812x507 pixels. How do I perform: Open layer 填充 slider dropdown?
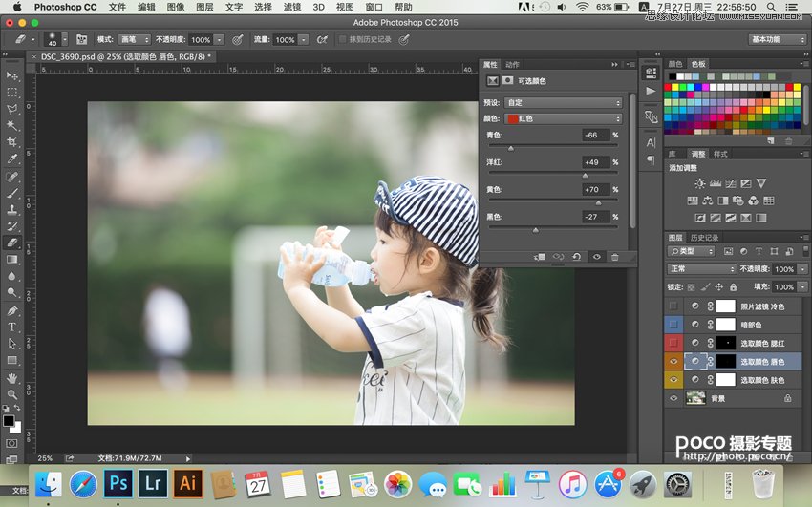click(x=803, y=286)
